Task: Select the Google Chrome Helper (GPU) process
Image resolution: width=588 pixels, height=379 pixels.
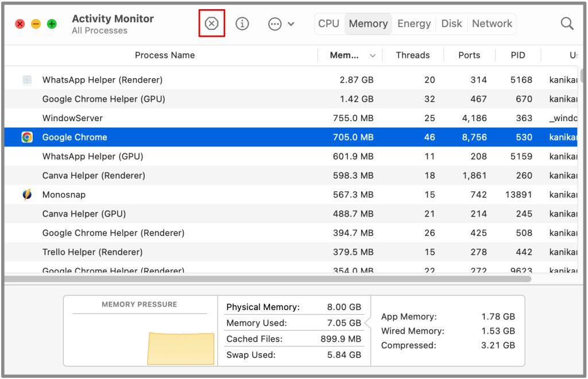Action: 103,99
